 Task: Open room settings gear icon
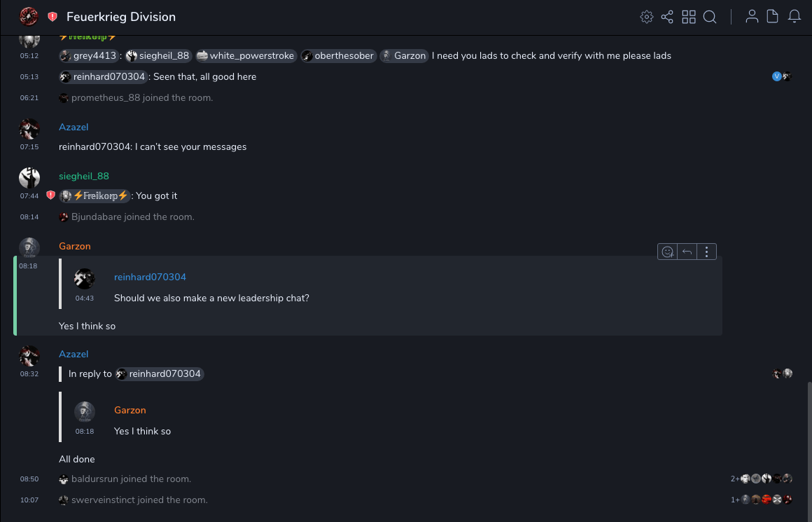(647, 17)
